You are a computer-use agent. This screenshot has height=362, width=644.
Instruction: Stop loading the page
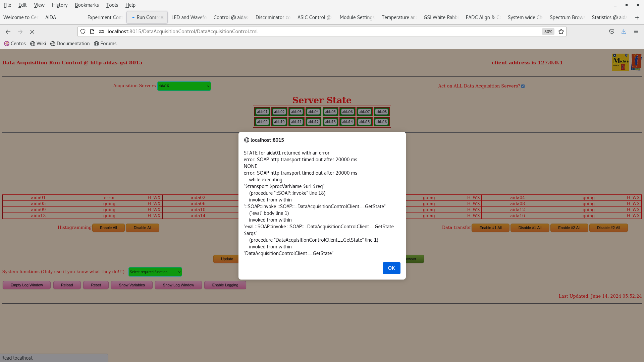click(x=32, y=32)
